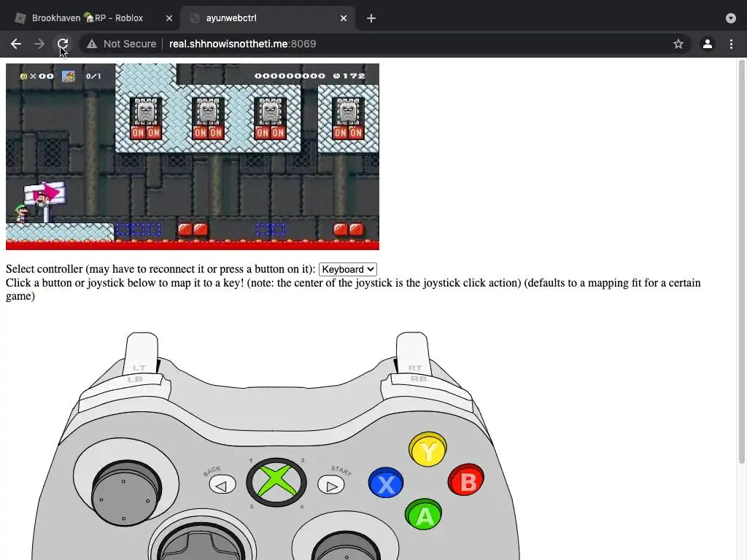
Task: Click the Xbox guide button
Action: 276,483
